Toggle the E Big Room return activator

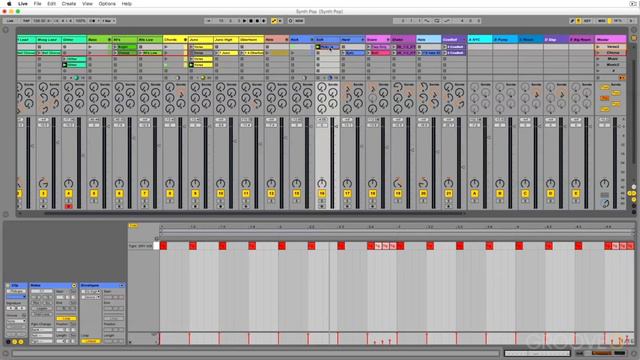pyautogui.click(x=576, y=193)
